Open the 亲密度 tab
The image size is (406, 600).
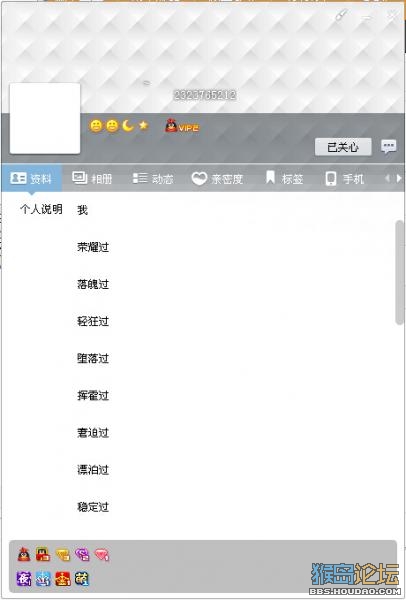pos(217,178)
